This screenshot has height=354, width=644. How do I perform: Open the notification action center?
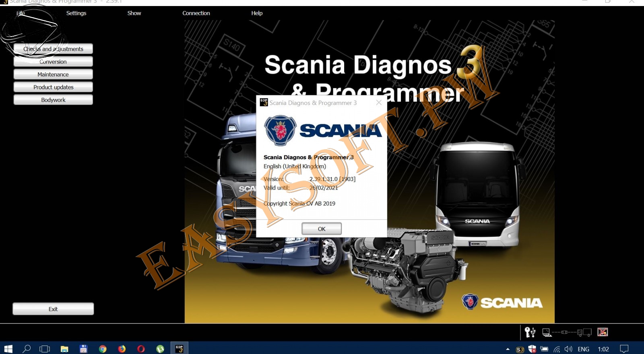624,349
